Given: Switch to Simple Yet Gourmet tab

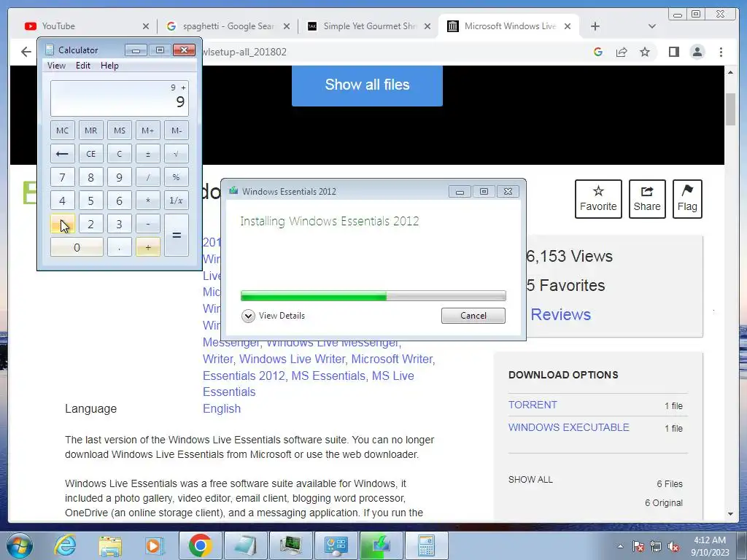Looking at the screenshot, I should coord(368,26).
